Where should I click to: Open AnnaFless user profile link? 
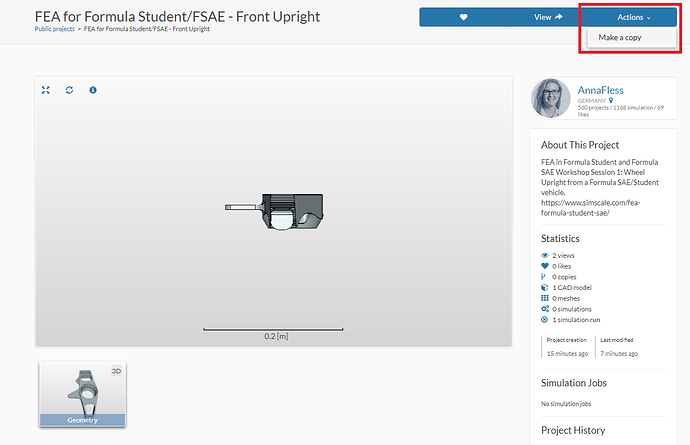pos(600,90)
